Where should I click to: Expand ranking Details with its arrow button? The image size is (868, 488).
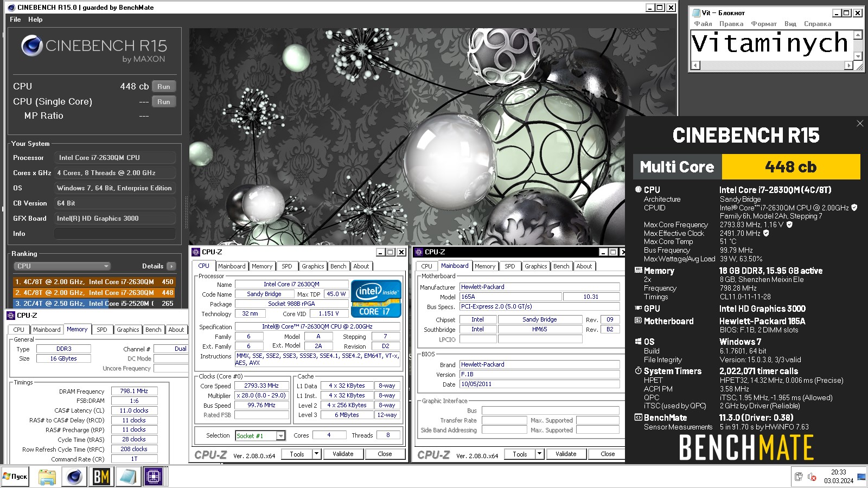click(171, 266)
